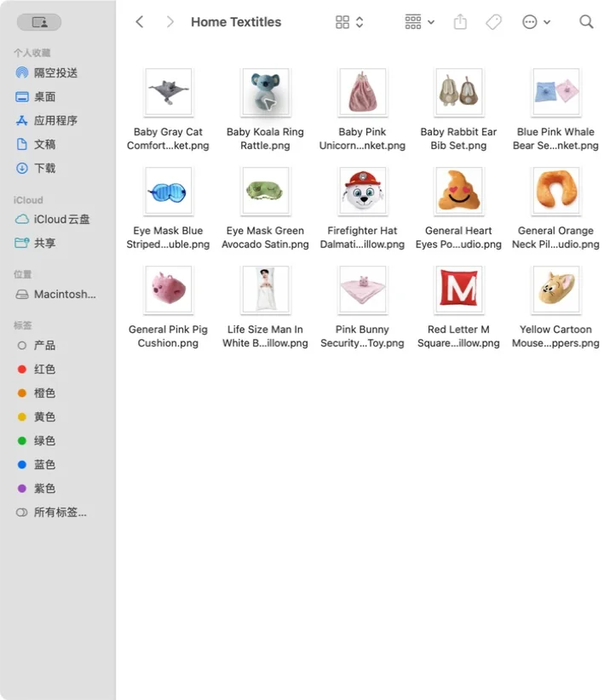Select Firefighter Hat Dalmatian pillow thumbnail
Viewport: 610px width, 700px height.
(362, 191)
